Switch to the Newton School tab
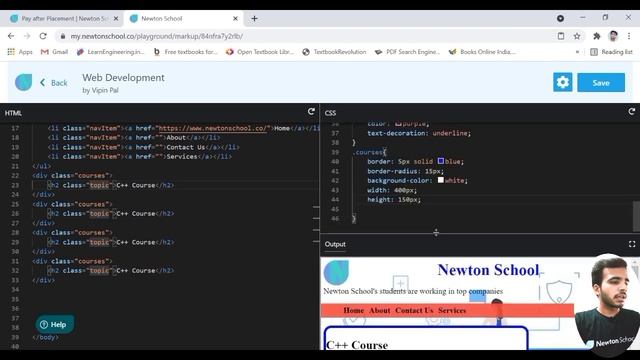This screenshot has width=640, height=360. click(183, 18)
